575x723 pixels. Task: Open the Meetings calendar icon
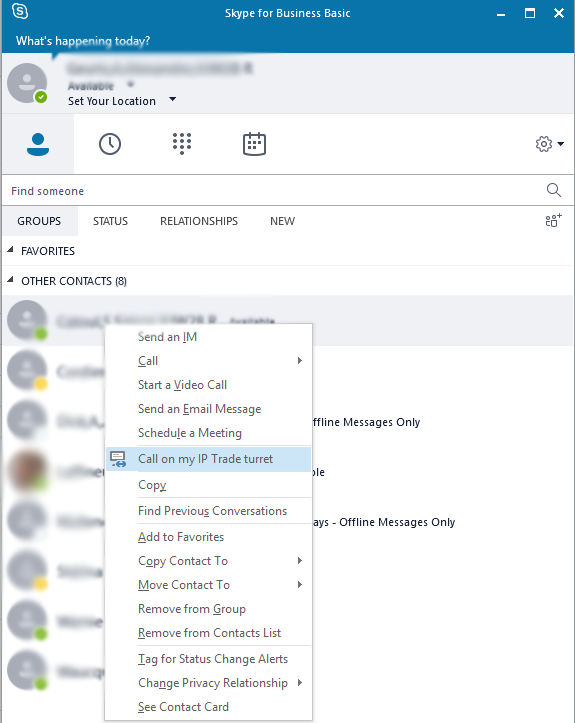[x=255, y=144]
